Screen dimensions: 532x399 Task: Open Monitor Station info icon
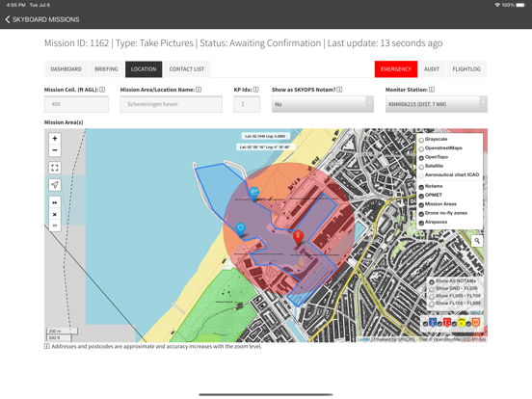point(432,90)
